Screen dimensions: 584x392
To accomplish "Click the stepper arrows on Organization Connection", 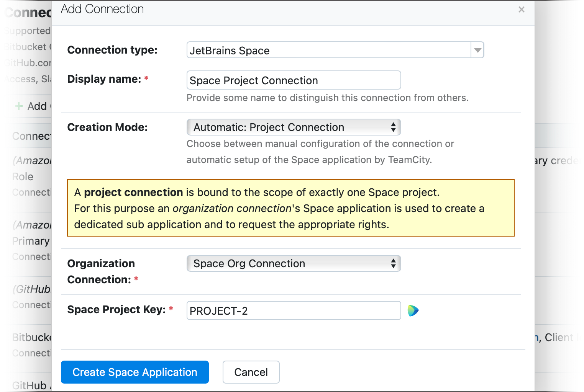I will (394, 263).
